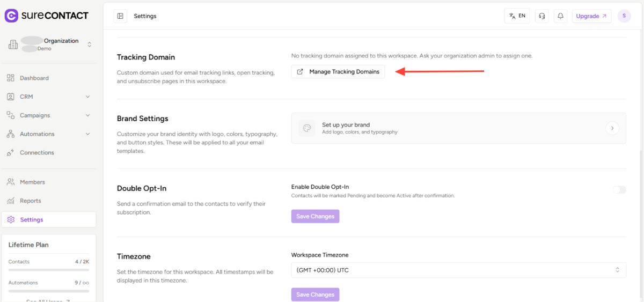The height and width of the screenshot is (302, 644).
Task: Expand the Campaigns submenu chevron
Action: tap(87, 115)
